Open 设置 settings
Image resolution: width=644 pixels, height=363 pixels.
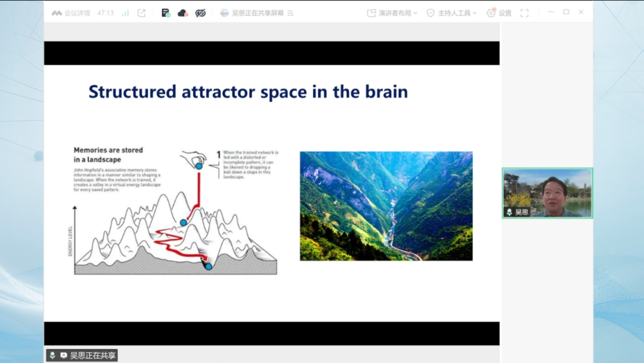tap(499, 13)
